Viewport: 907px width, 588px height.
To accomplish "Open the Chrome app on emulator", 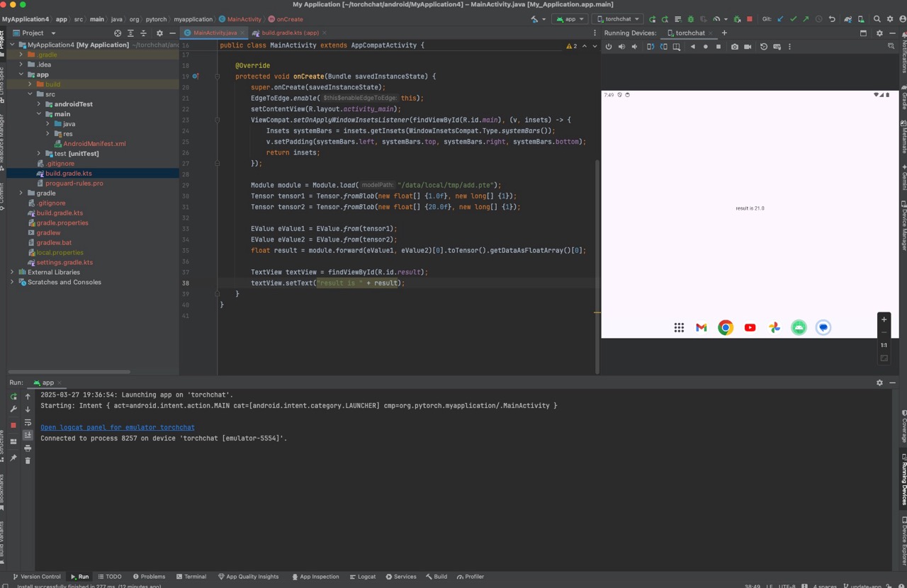I will coord(725,327).
